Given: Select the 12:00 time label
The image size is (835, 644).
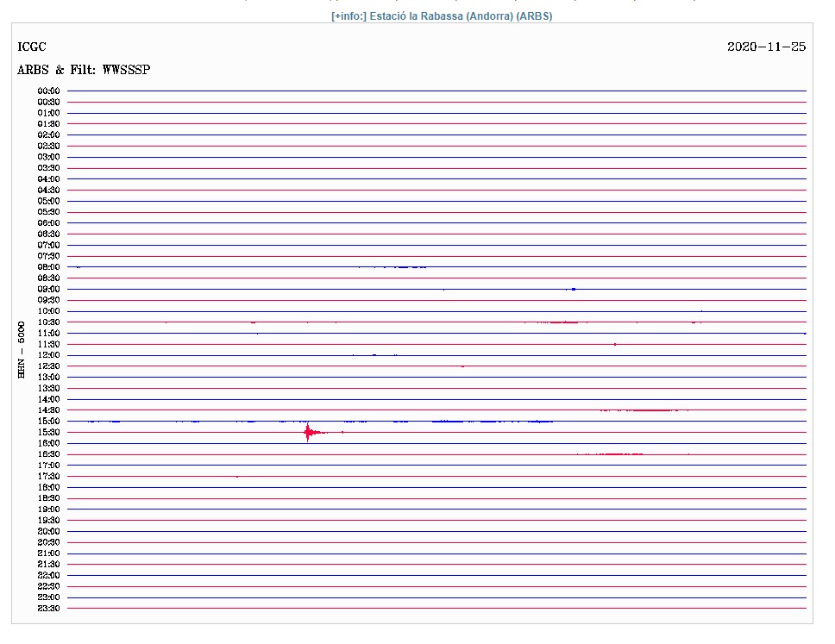Looking at the screenshot, I should 48,355.
